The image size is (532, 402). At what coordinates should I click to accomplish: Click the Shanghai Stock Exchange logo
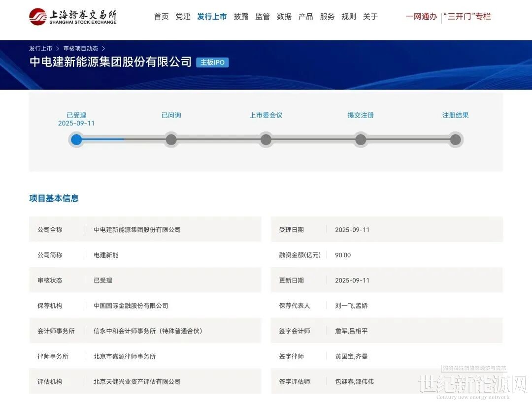click(73, 17)
